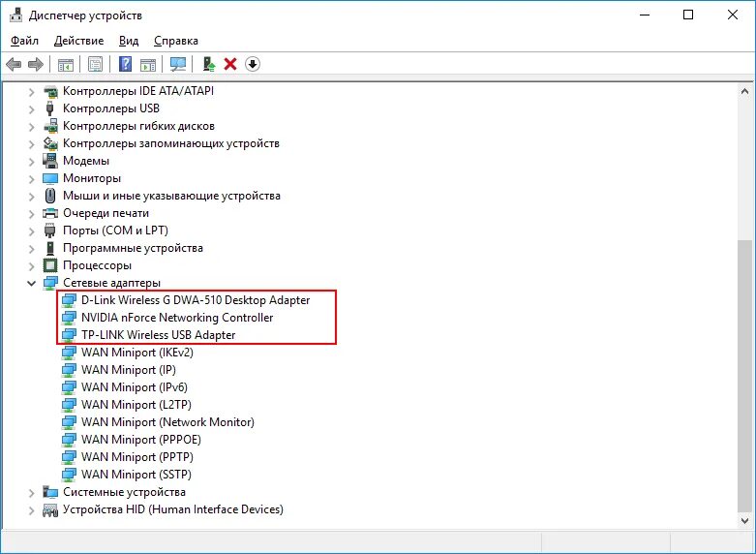
Task: Scan for hardware changes monitor icon
Action: click(178, 64)
